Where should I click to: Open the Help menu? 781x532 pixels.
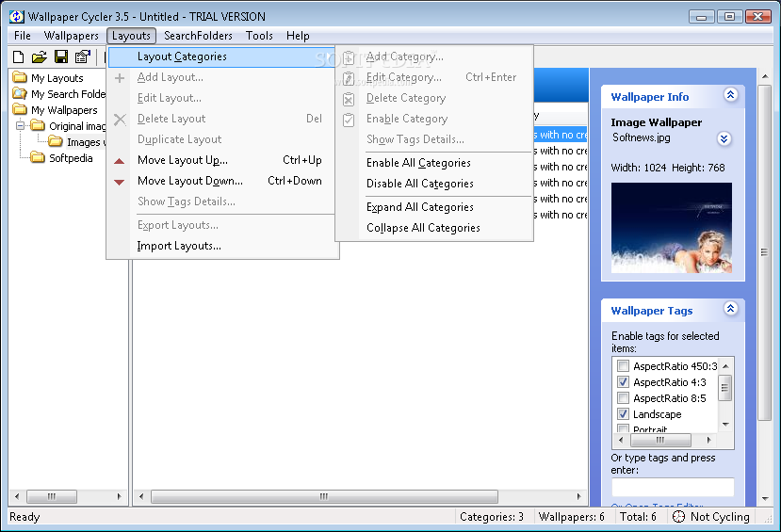298,36
